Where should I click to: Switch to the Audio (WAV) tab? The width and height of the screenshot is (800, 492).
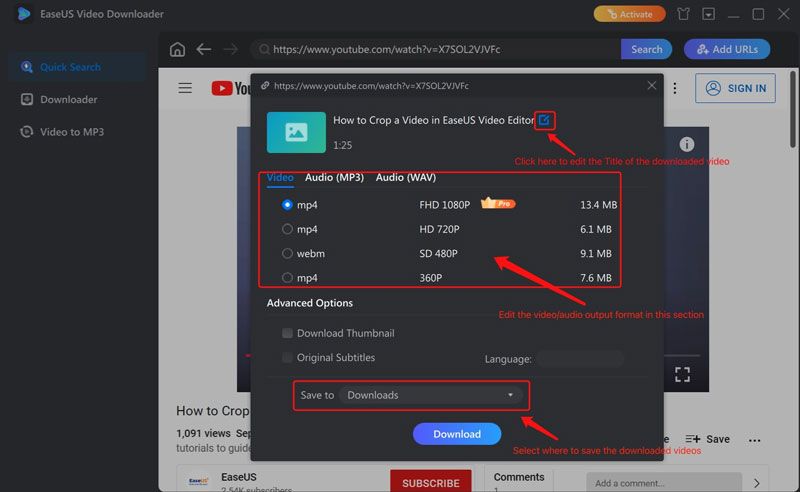coord(406,178)
